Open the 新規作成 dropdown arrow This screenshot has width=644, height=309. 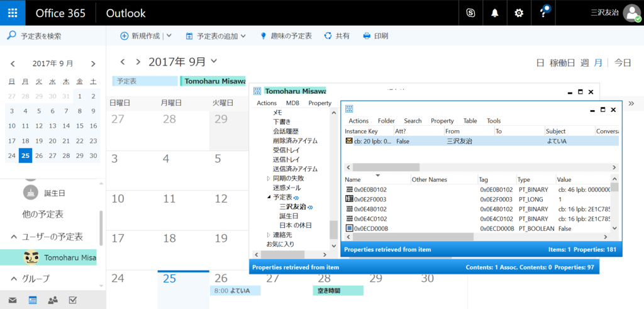click(x=169, y=36)
